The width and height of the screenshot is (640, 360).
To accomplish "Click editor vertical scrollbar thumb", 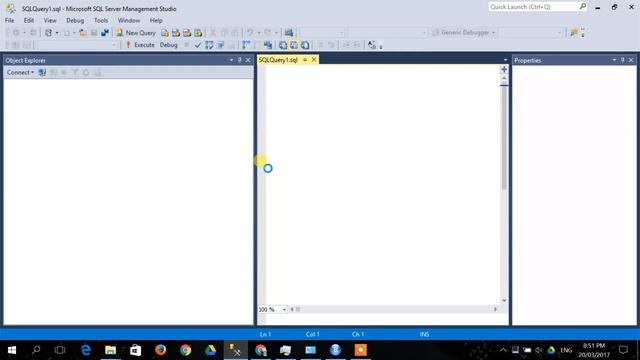I will [504, 138].
